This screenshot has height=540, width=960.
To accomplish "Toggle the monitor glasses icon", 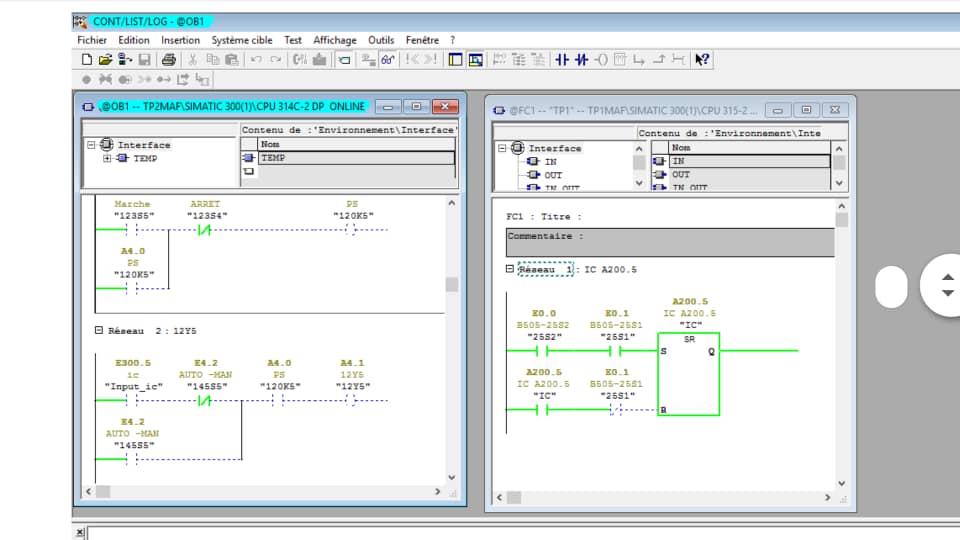I will (388, 60).
